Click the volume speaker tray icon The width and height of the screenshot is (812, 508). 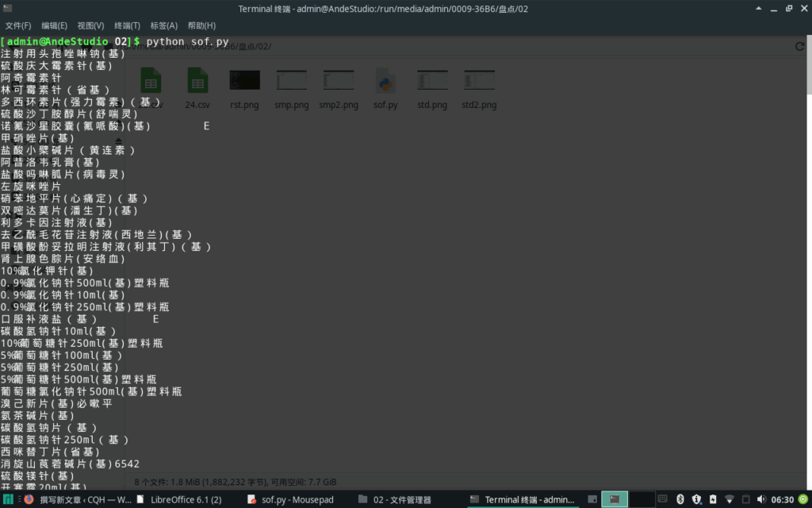(761, 499)
